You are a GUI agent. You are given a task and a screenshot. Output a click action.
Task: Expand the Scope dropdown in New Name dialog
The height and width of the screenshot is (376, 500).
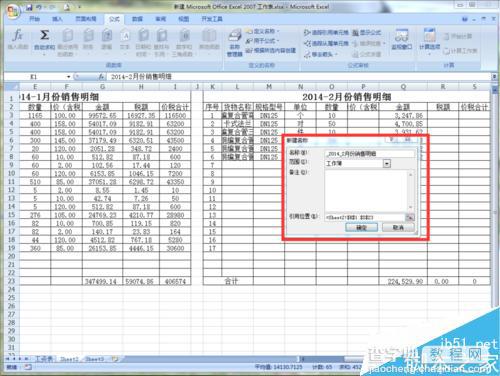coord(387,164)
